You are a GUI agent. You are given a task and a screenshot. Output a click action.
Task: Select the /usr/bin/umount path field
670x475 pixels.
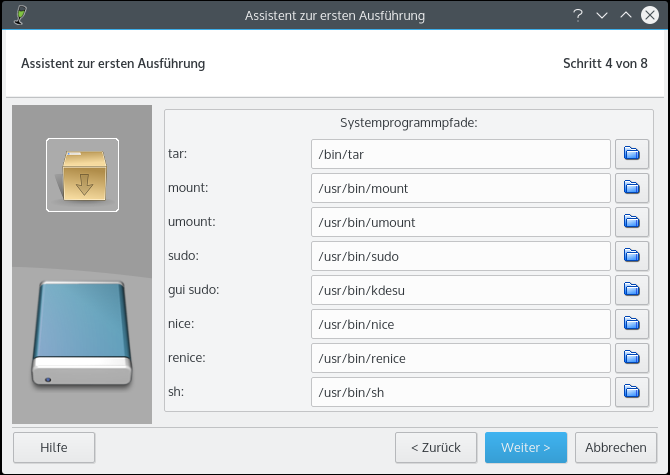pyautogui.click(x=460, y=222)
